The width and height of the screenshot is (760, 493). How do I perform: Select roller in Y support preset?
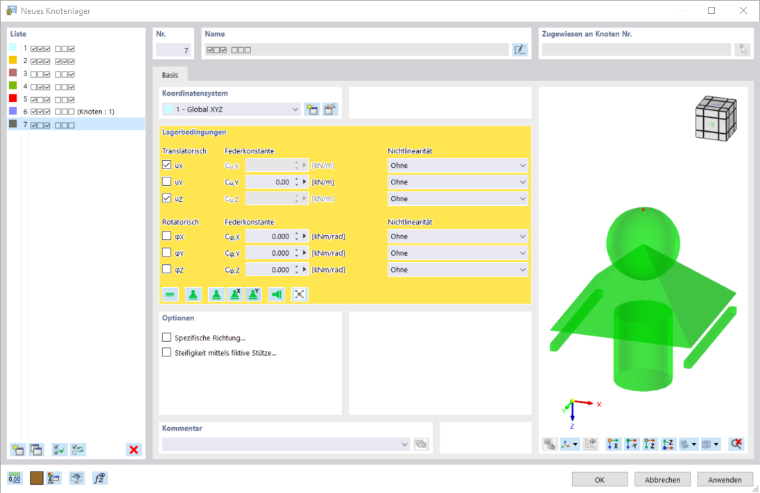pos(253,294)
